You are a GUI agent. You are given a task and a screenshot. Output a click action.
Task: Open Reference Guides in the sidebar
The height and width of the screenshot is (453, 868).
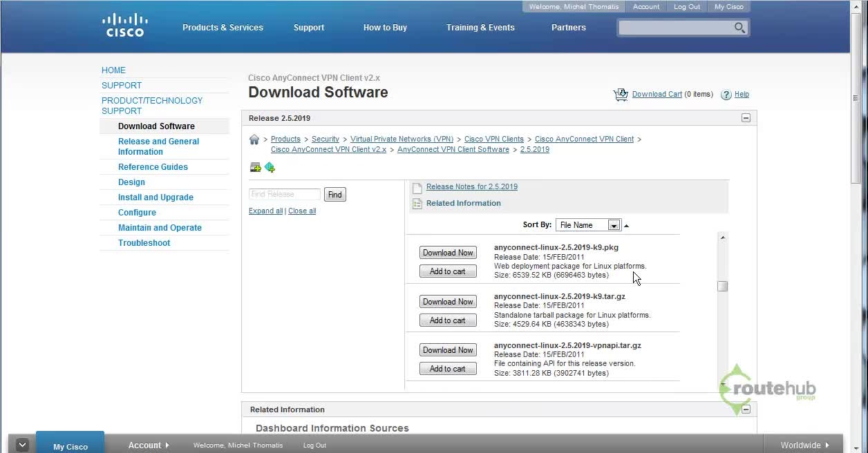coord(153,167)
